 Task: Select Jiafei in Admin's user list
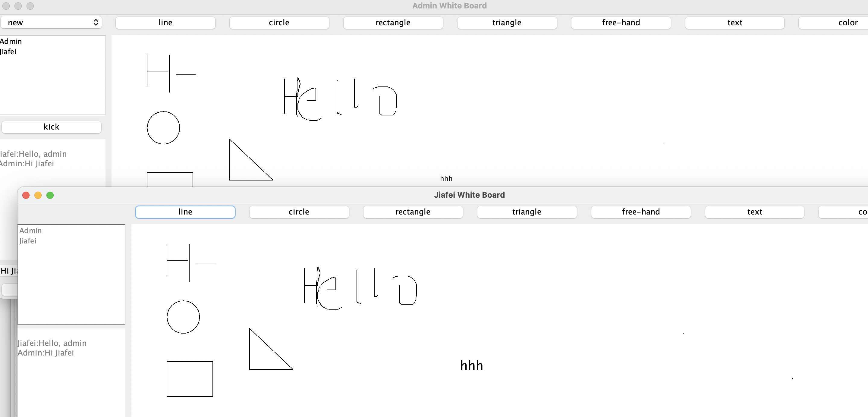point(9,52)
